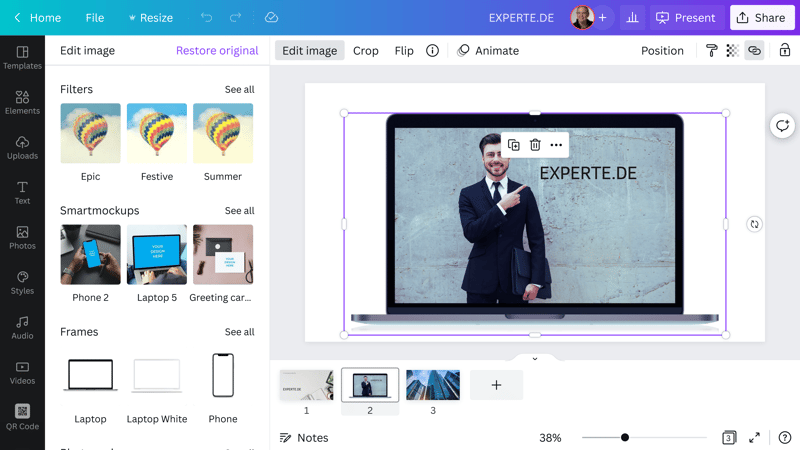Viewport: 800px width, 450px height.
Task: Open the insights bar chart icon
Action: (x=632, y=18)
